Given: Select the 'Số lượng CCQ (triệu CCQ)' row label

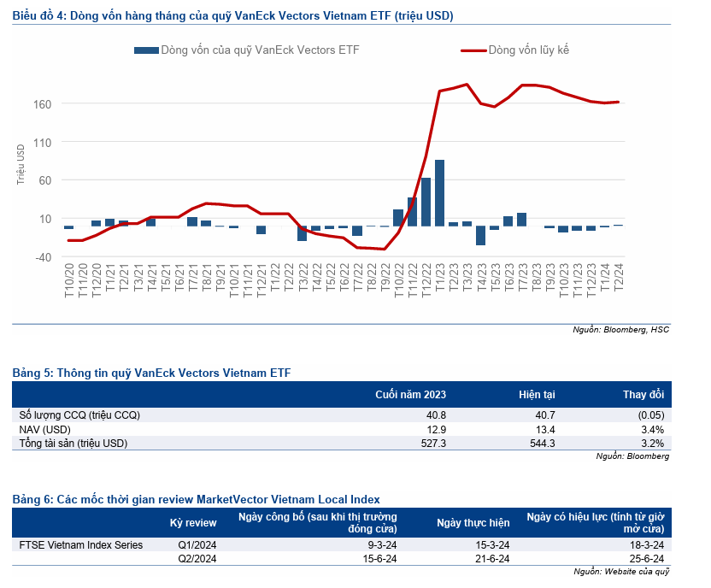Looking at the screenshot, I should point(79,415).
